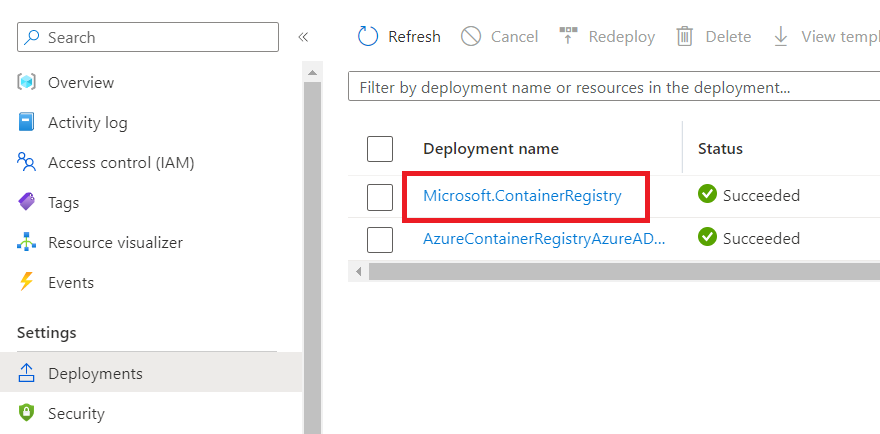Viewport: 880px width, 434px height.
Task: Click the green Security shield icon
Action: tap(27, 413)
